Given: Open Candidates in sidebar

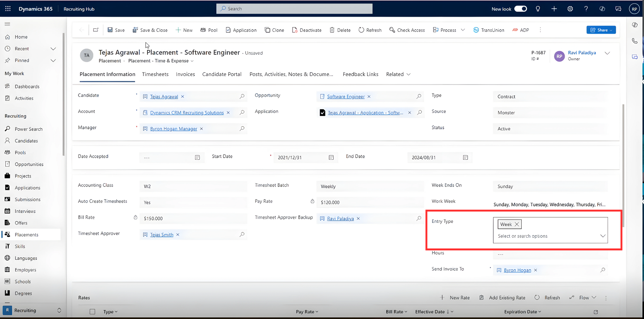Looking at the screenshot, I should click(x=26, y=141).
